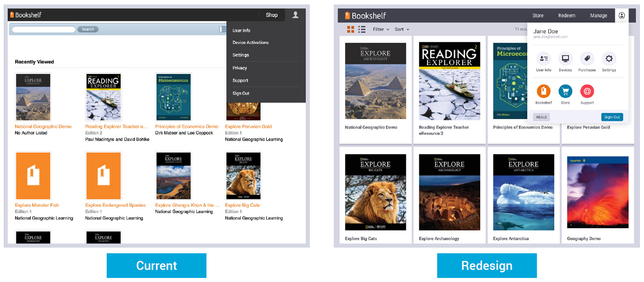This screenshot has width=644, height=282.
Task: Select Privacy in Current dropdown menu
Action: click(240, 68)
